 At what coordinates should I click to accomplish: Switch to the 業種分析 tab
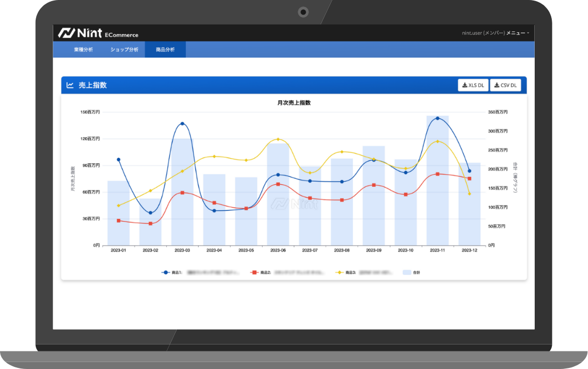click(x=83, y=50)
